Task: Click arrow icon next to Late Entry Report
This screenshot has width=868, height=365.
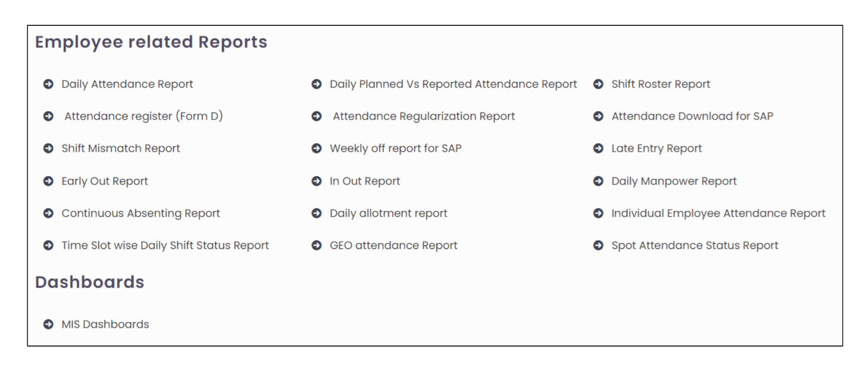Action: 598,148
